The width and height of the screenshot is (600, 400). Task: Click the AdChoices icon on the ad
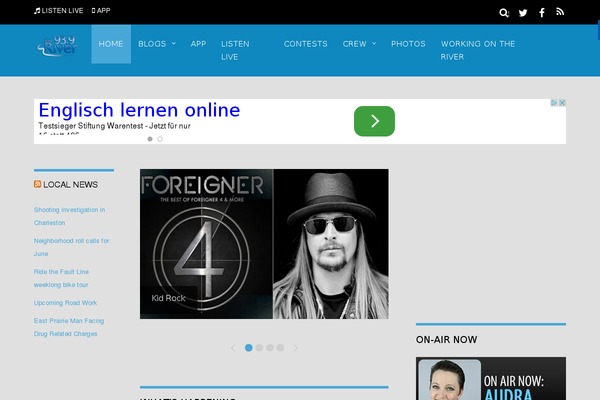click(554, 103)
